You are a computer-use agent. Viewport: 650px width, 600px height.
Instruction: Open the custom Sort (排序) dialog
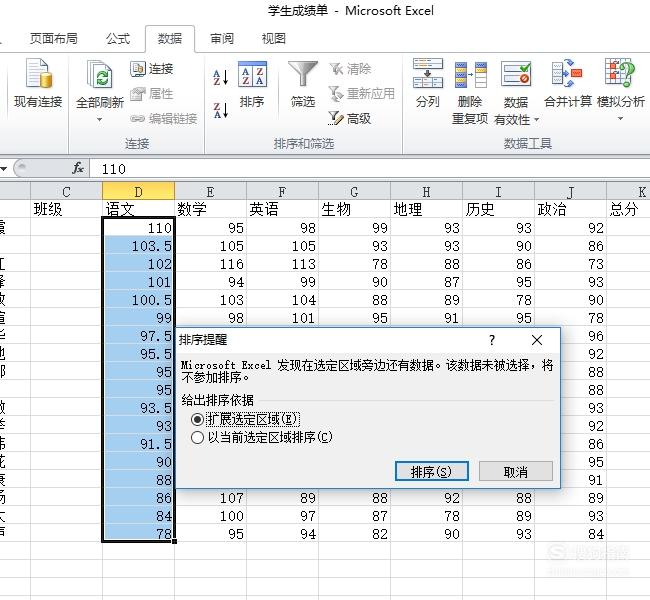[x=252, y=84]
